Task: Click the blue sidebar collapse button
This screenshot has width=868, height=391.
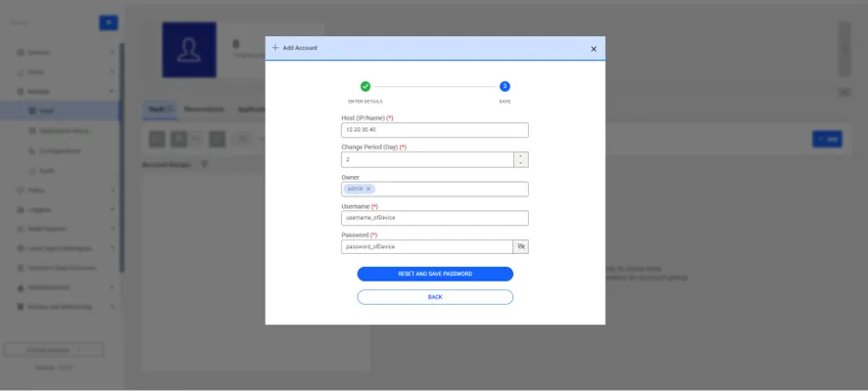Action: coord(108,22)
